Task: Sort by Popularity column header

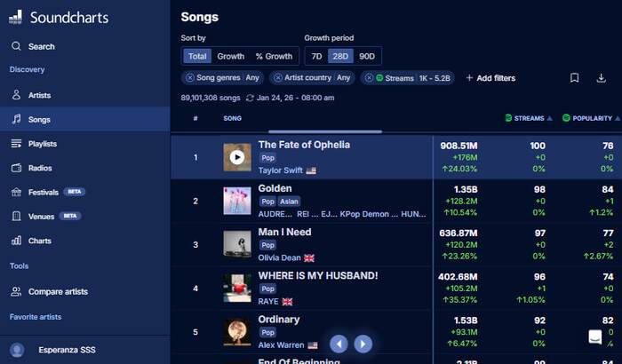Action: click(x=591, y=118)
